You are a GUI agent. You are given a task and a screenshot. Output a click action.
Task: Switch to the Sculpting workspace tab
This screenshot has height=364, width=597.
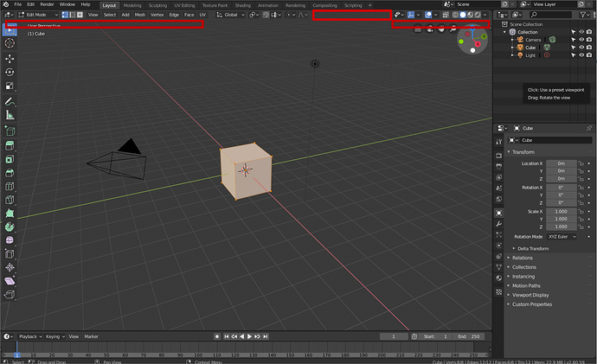pos(157,5)
